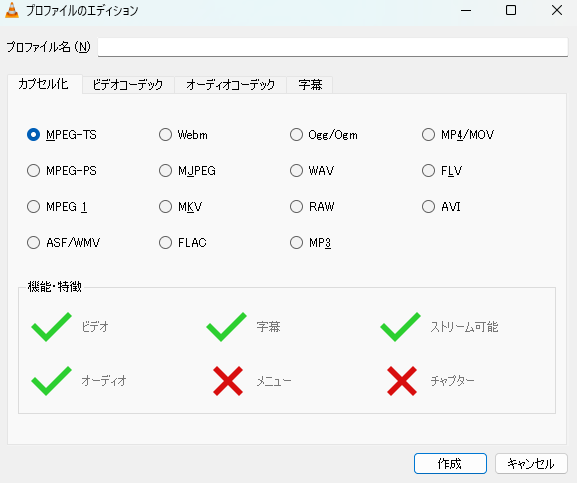The height and width of the screenshot is (483, 577).
Task: Maximize the profile edition window
Action: 511,10
